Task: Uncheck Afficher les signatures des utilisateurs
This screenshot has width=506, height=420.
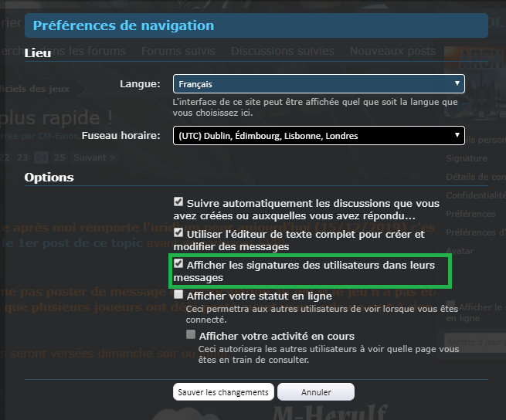Action: click(x=178, y=263)
